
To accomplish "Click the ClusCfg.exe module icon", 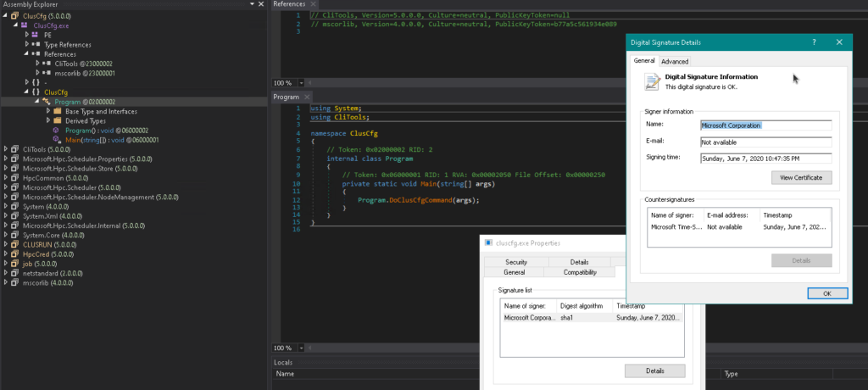I will (x=25, y=25).
